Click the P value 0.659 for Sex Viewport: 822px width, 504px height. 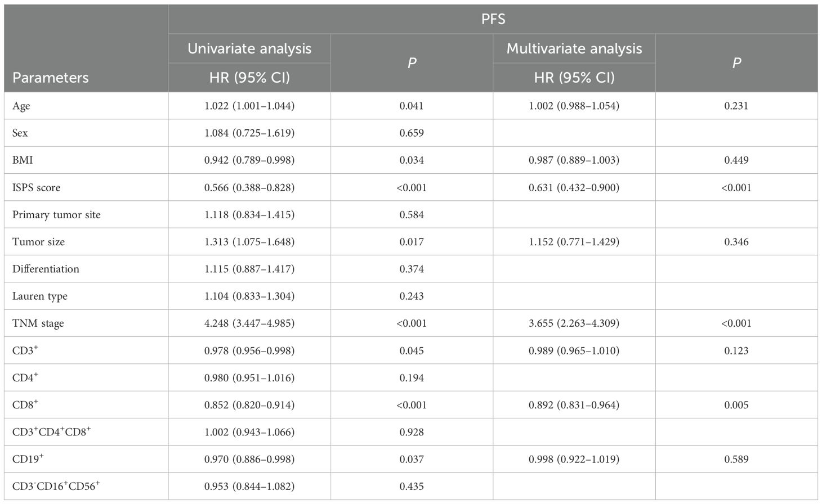(412, 133)
